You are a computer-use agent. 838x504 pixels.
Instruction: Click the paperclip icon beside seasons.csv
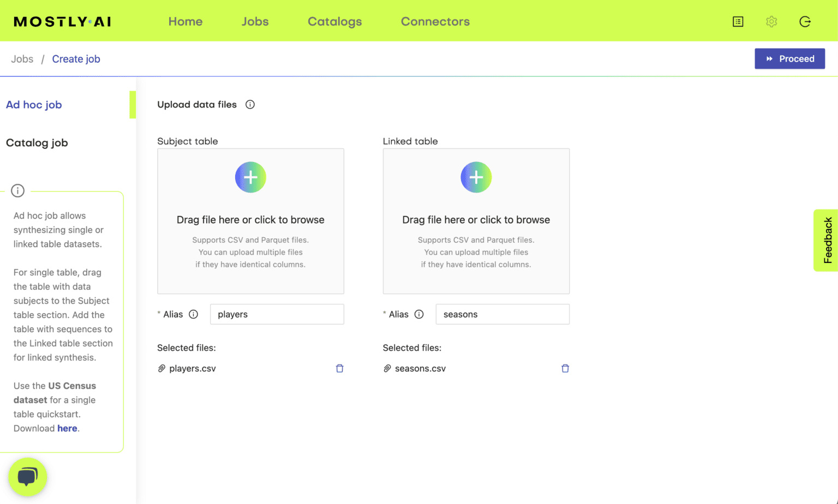tap(387, 369)
